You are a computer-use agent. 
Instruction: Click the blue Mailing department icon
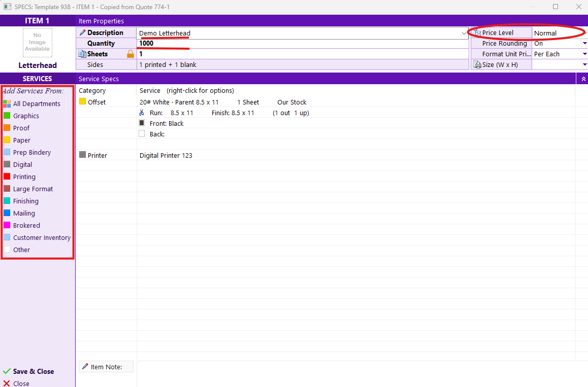[7, 213]
